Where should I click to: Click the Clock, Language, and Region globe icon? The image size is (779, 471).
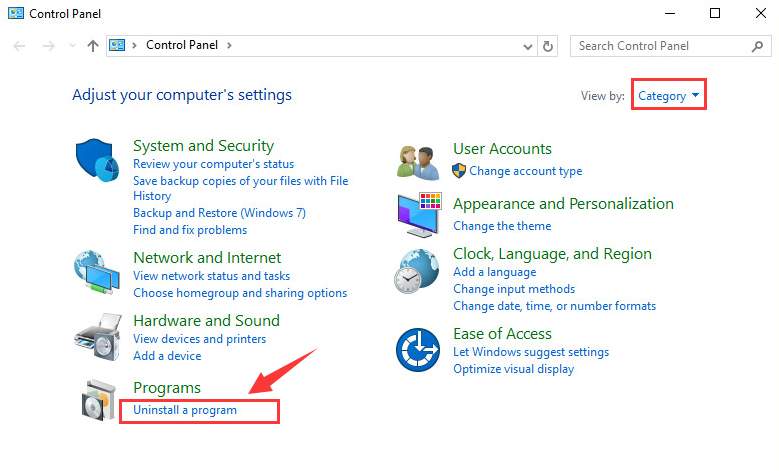point(417,271)
